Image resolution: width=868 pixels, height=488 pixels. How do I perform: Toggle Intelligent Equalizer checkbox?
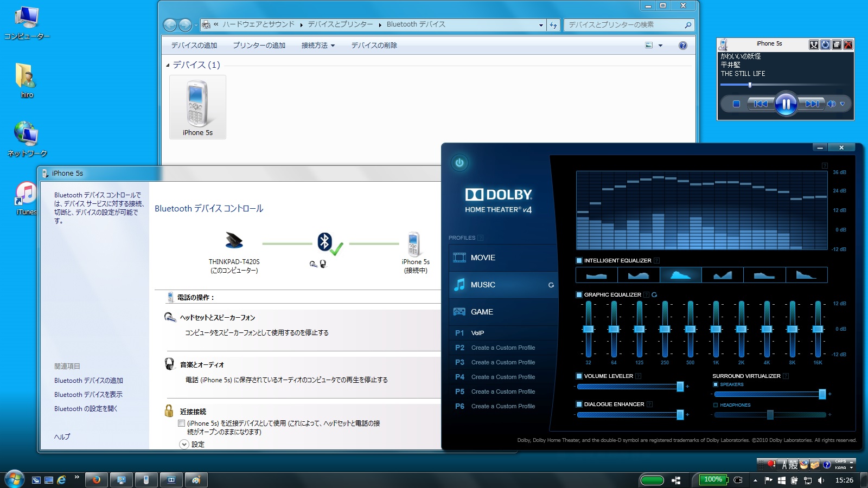579,261
